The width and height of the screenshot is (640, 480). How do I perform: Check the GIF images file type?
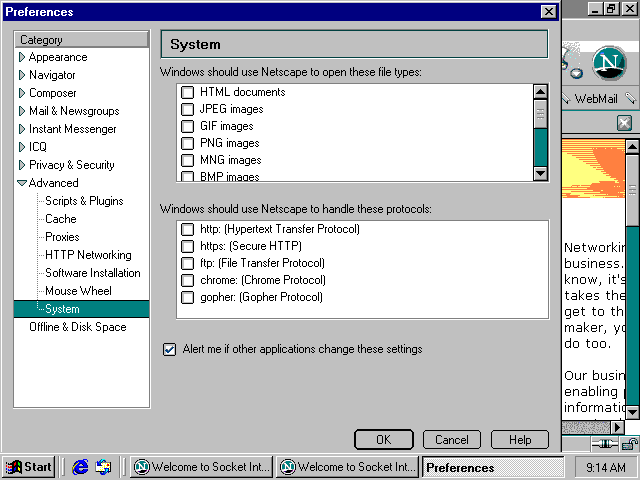[x=187, y=126]
